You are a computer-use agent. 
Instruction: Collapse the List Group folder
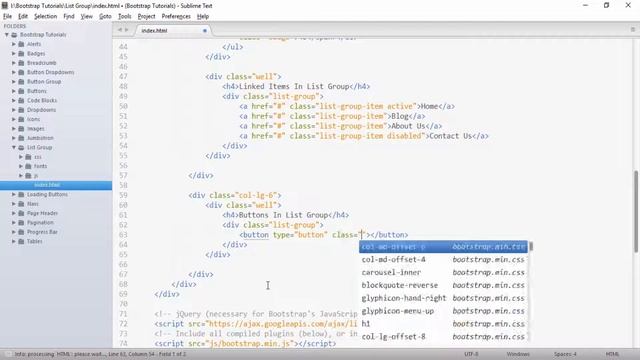pyautogui.click(x=13, y=147)
